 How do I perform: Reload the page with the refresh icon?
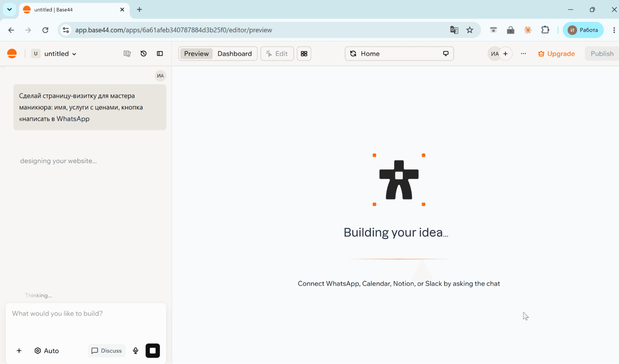pyautogui.click(x=45, y=30)
